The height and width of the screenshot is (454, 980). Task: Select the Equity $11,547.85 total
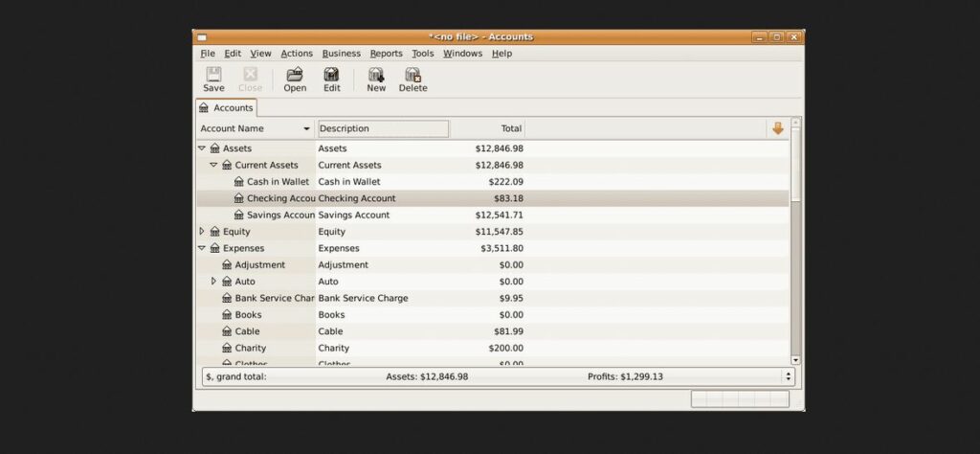point(499,232)
